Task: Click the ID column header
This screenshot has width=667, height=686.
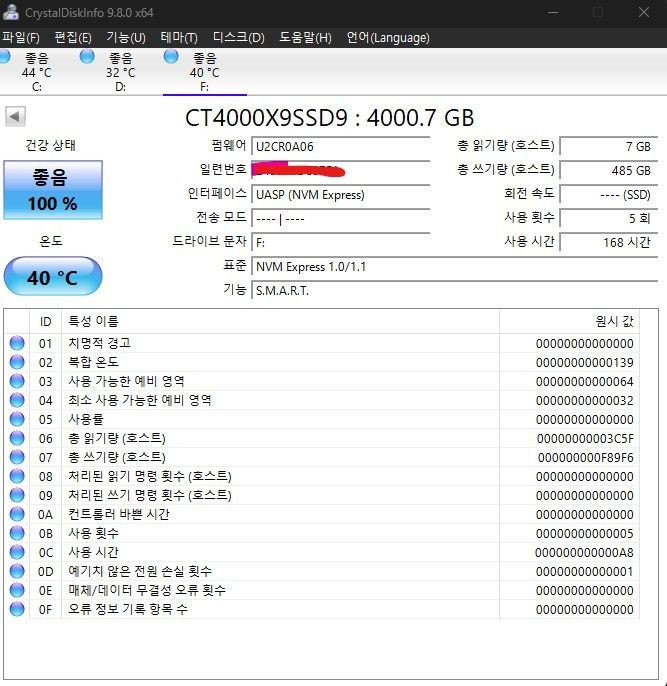Action: point(45,322)
